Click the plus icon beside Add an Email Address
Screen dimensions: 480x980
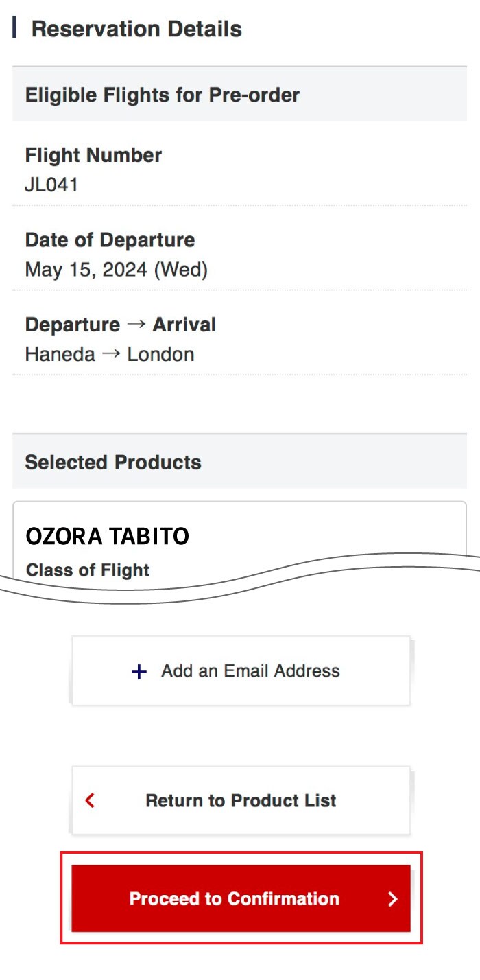click(x=139, y=671)
